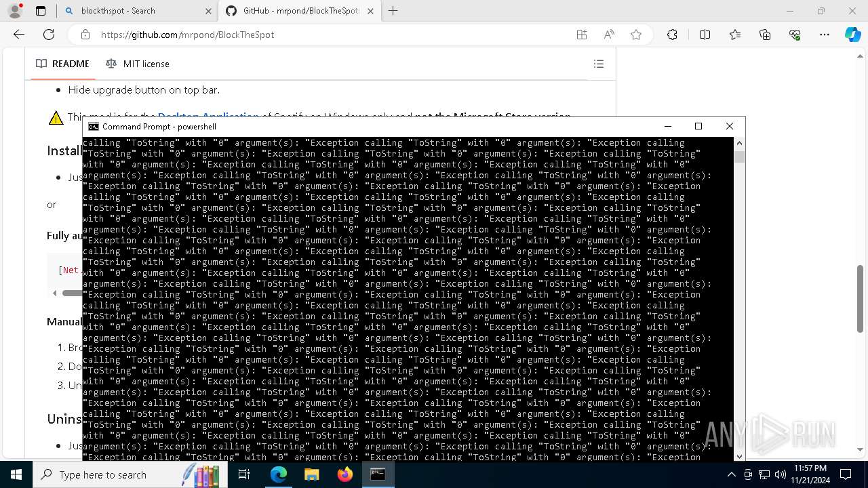Show hidden system tray icons
868x488 pixels.
click(732, 474)
